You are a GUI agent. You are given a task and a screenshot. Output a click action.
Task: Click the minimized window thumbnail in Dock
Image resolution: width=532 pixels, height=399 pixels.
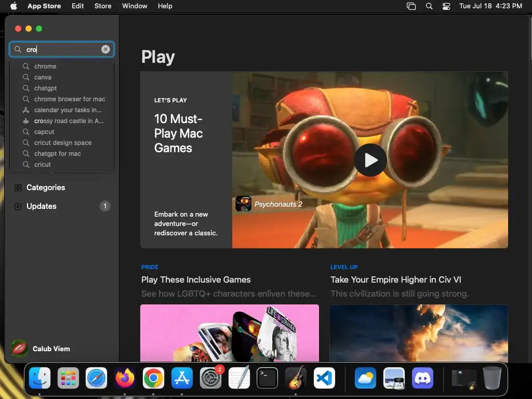click(464, 378)
